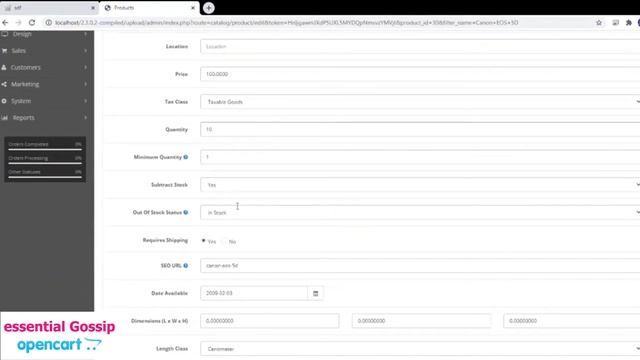Viewport: 640px width, 360px height.
Task: Click the browser back arrow
Action: point(5,23)
